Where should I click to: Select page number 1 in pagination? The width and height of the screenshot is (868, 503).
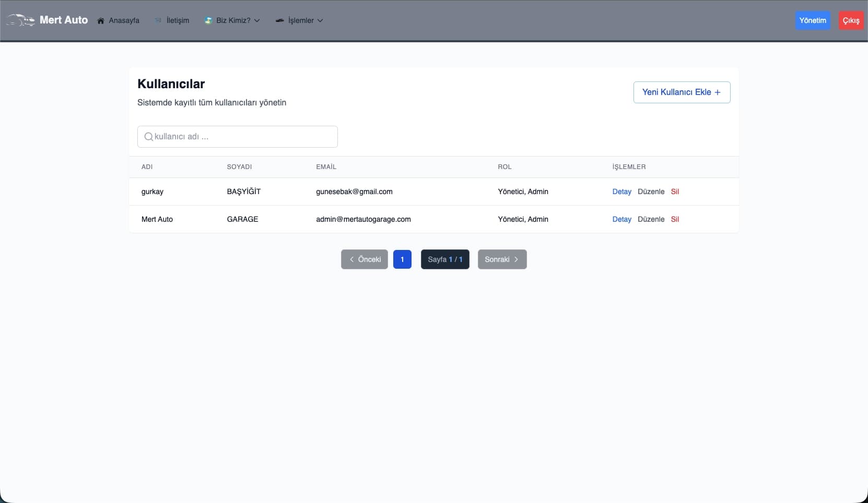(402, 259)
